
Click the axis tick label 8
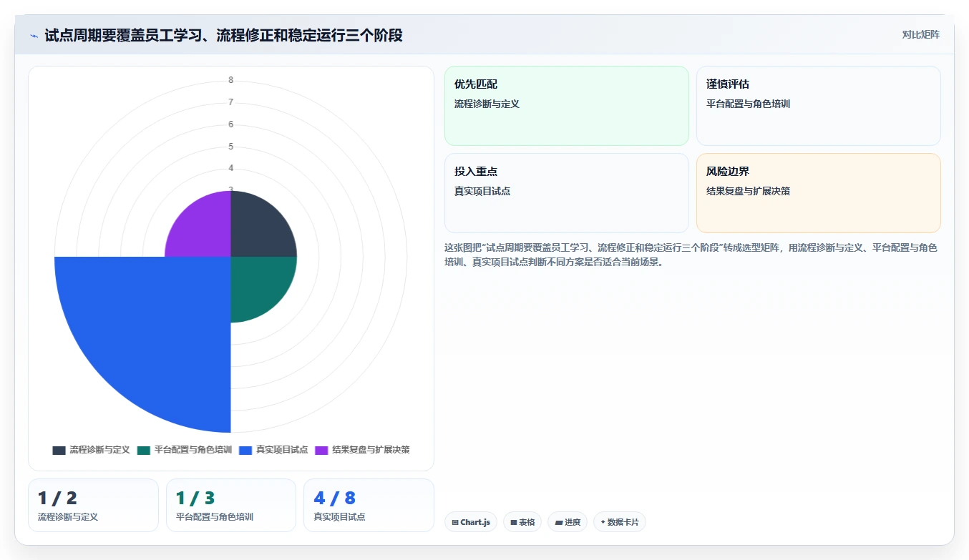click(231, 80)
